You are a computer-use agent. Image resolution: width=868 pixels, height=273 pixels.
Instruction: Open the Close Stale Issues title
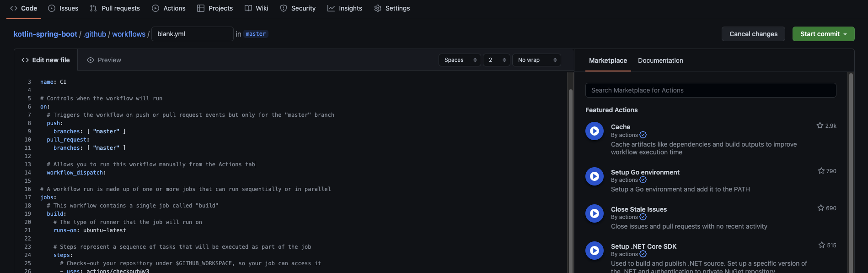(639, 209)
